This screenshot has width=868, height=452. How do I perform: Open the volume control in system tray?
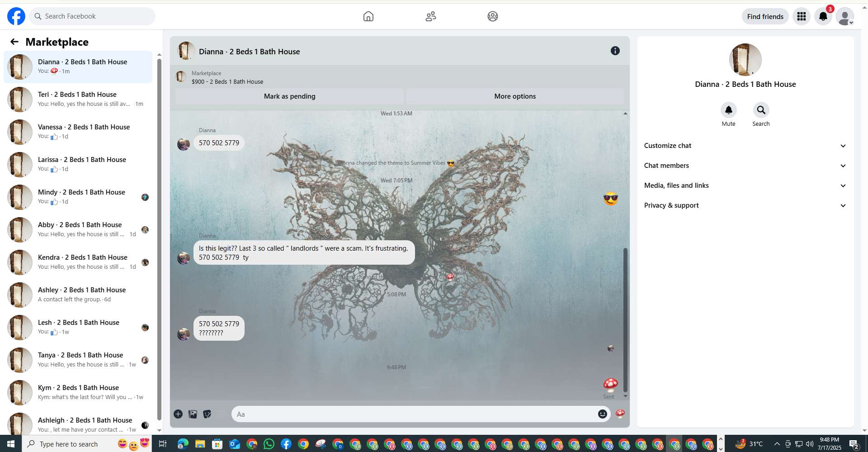809,444
